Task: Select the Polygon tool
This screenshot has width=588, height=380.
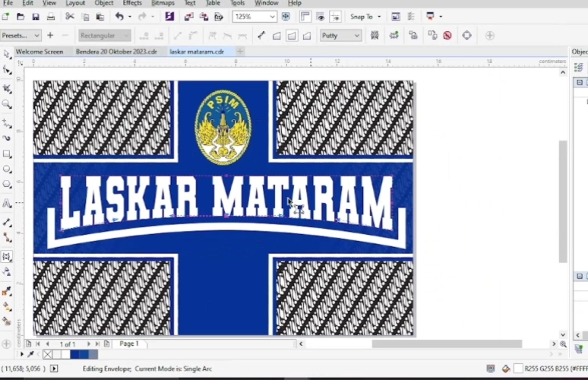Action: pyautogui.click(x=7, y=184)
